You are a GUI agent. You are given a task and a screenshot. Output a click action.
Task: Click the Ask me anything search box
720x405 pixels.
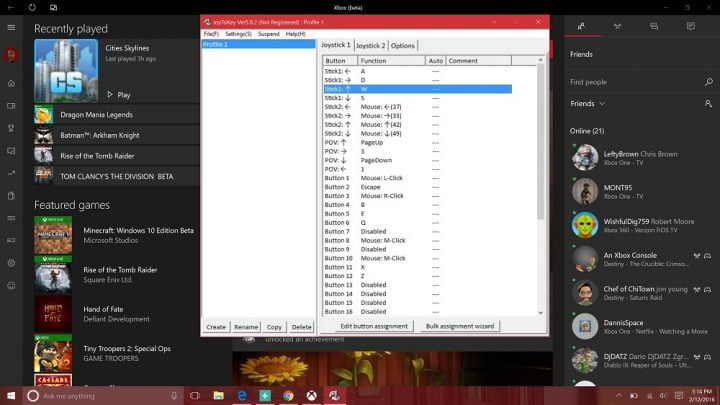click(x=103, y=396)
